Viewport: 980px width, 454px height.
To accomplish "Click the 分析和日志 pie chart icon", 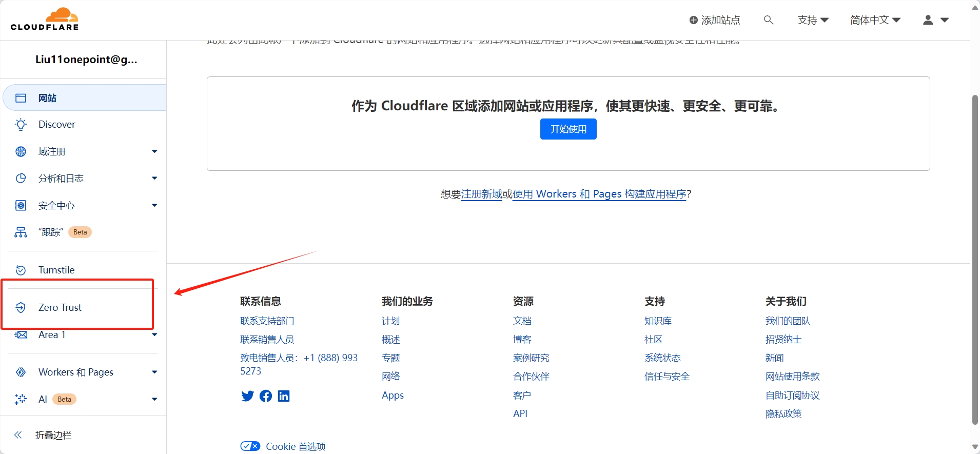I will 21,178.
